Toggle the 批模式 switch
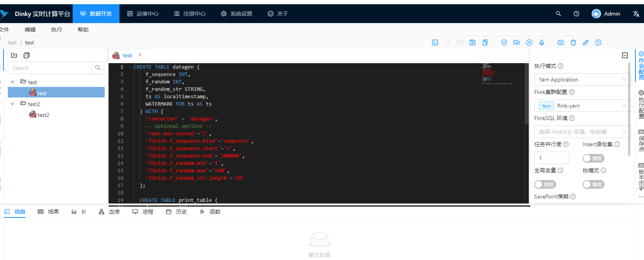Image resolution: width=644 pixels, height=260 pixels. click(593, 184)
